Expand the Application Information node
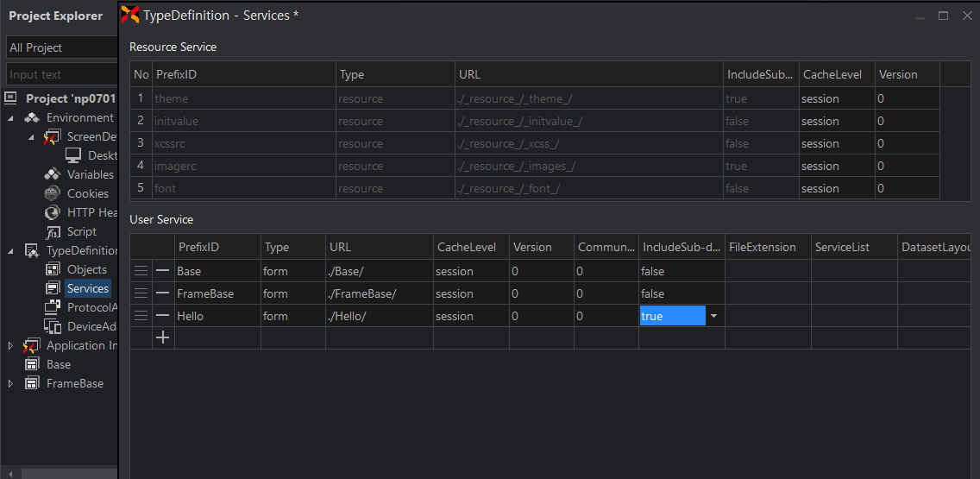 click(x=10, y=346)
